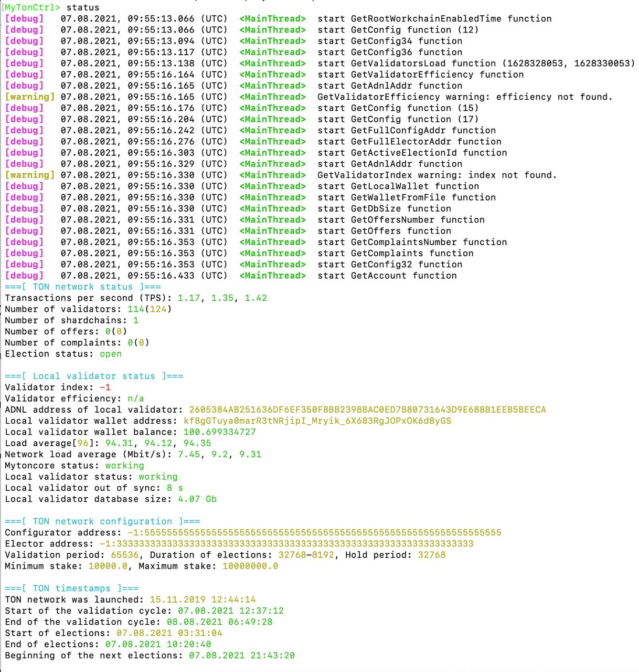The width and height of the screenshot is (639, 672).
Task: Click the database size '4.07 Gb'
Action: 197,499
